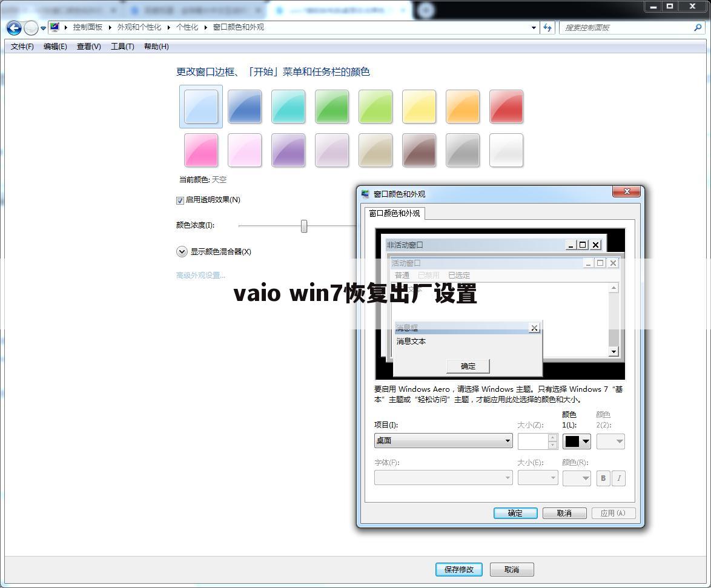The image size is (711, 588).
Task: Click the preview scrollbar down arrow
Action: 613,351
